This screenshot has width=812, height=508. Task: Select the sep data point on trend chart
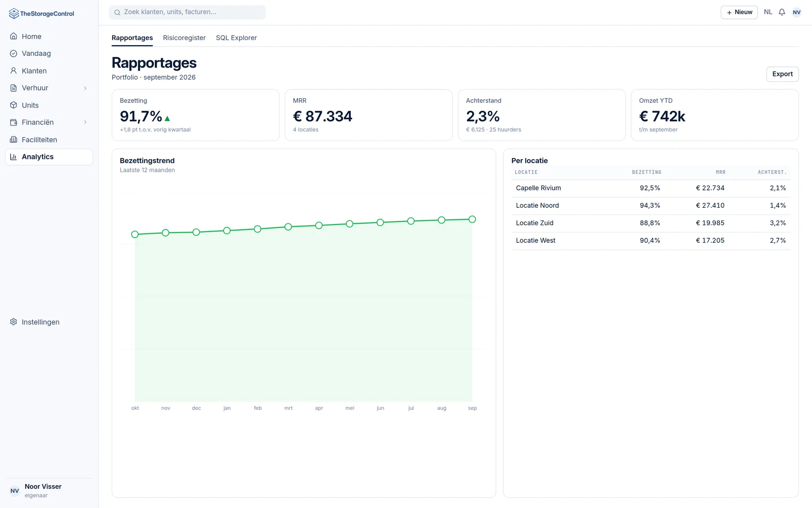[x=472, y=219]
